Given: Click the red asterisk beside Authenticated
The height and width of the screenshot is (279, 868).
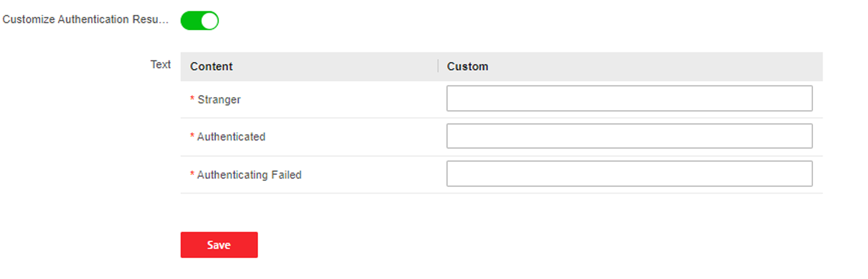Looking at the screenshot, I should coord(192,136).
